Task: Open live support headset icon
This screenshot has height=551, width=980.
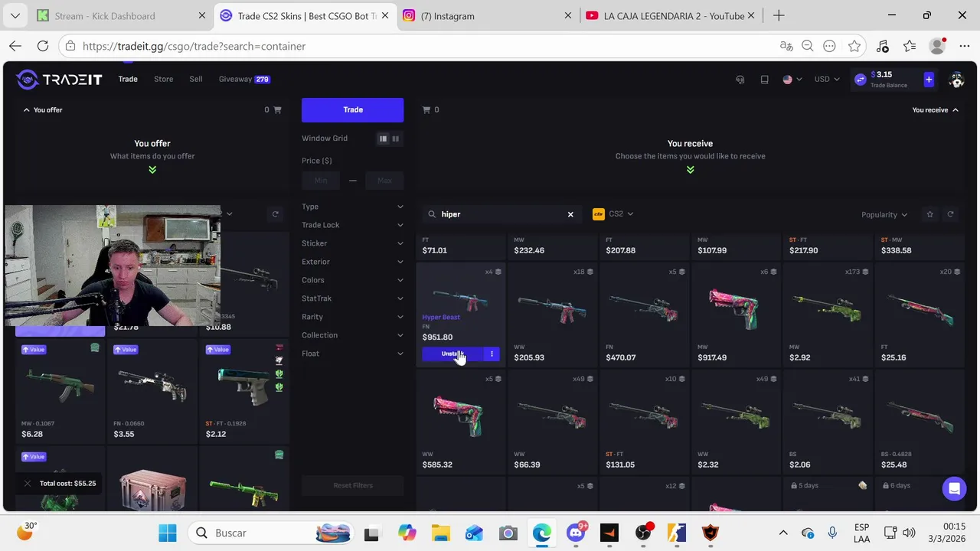Action: 740,80
